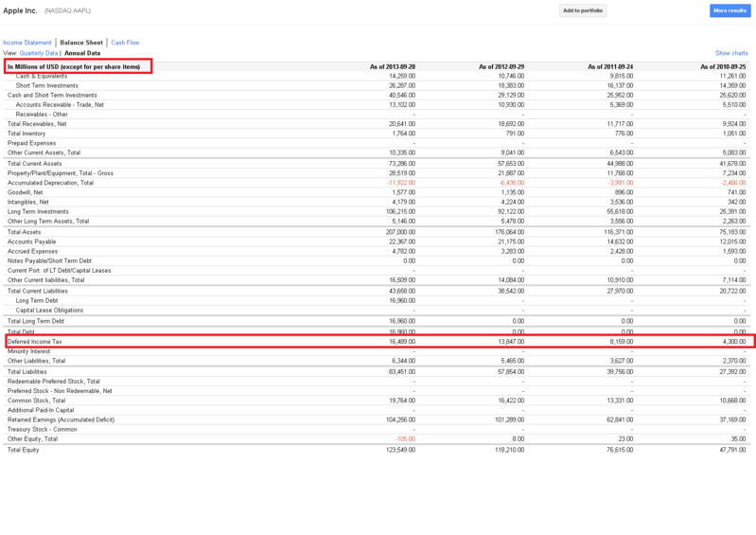756x535 pixels.
Task: Click the red -11,922.00 depreciation value
Action: click(400, 183)
